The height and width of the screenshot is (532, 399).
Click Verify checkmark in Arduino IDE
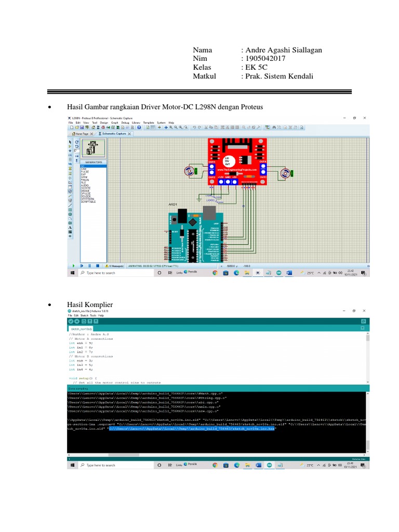pyautogui.click(x=71, y=321)
